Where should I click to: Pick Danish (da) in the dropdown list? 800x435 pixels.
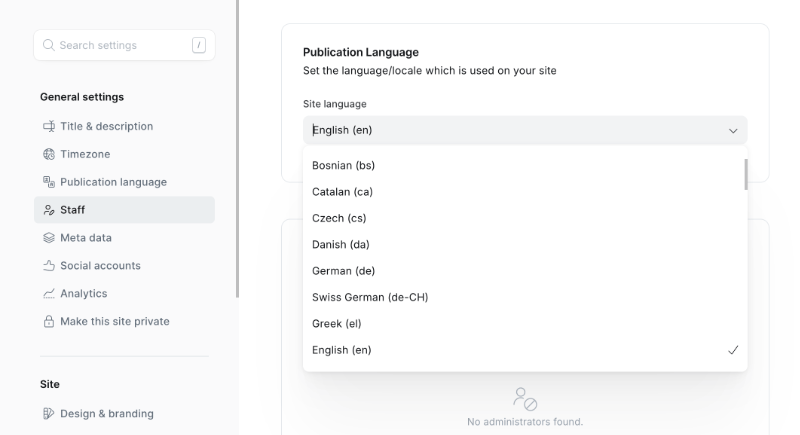click(525, 244)
